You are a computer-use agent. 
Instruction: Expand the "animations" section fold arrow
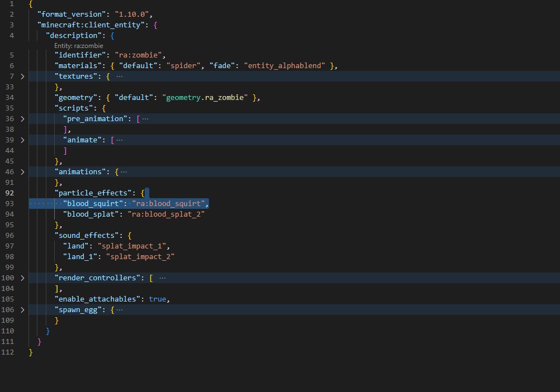tap(22, 172)
